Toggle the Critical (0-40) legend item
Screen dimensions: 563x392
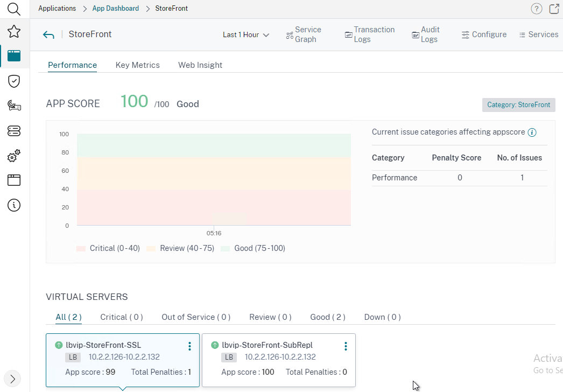tap(108, 248)
